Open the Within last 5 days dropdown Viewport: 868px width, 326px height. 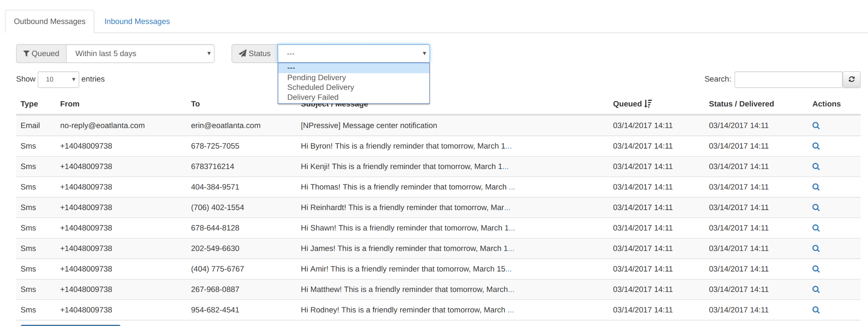(141, 54)
